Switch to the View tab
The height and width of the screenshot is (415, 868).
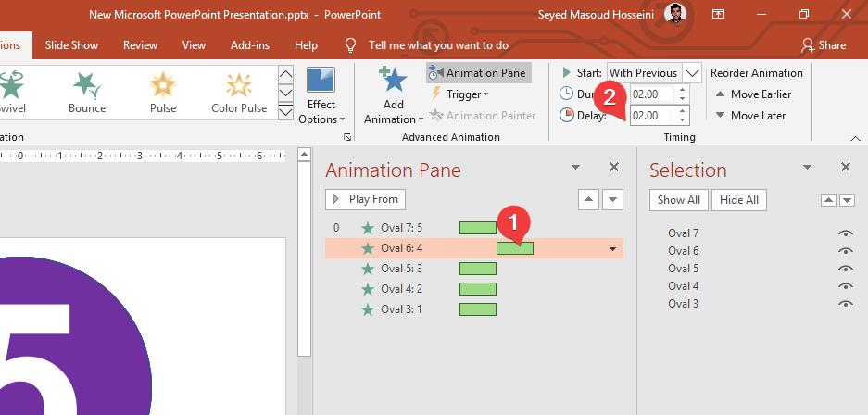tap(194, 45)
